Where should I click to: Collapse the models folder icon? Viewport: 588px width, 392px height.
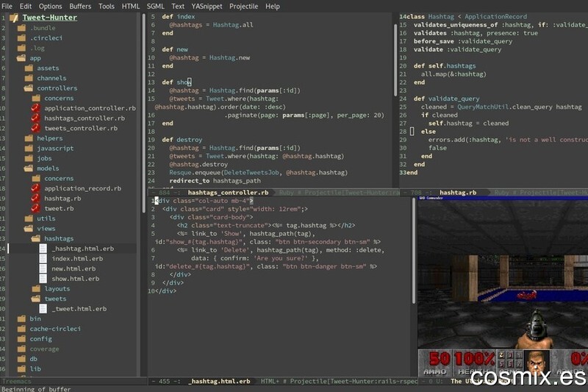coord(29,168)
